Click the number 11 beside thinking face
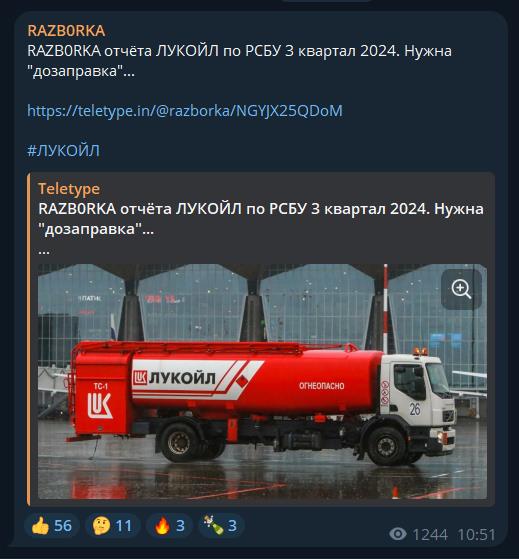 click(x=124, y=526)
